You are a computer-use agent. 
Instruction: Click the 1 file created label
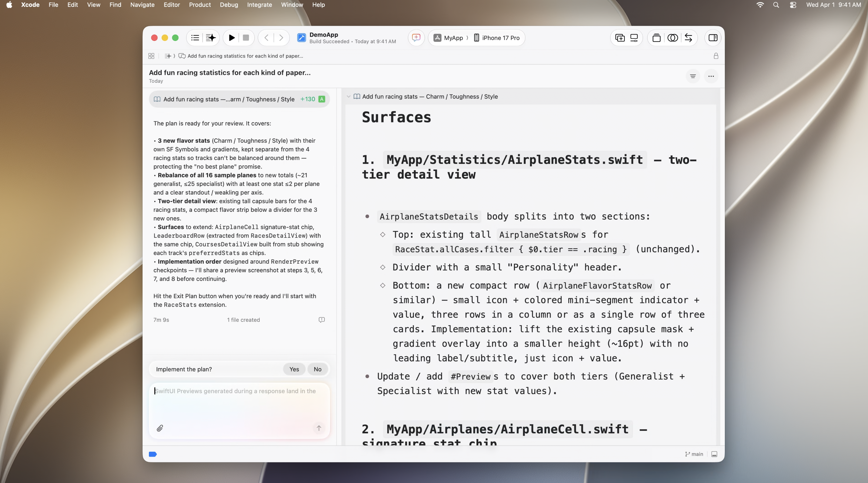pyautogui.click(x=243, y=320)
